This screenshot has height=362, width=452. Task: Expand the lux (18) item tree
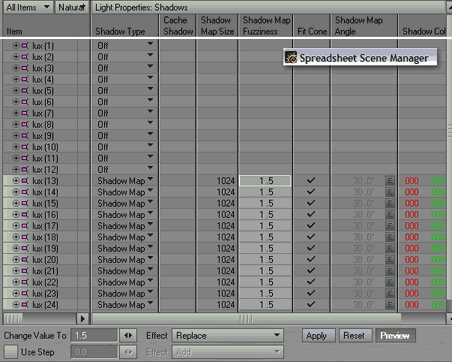click(x=16, y=237)
